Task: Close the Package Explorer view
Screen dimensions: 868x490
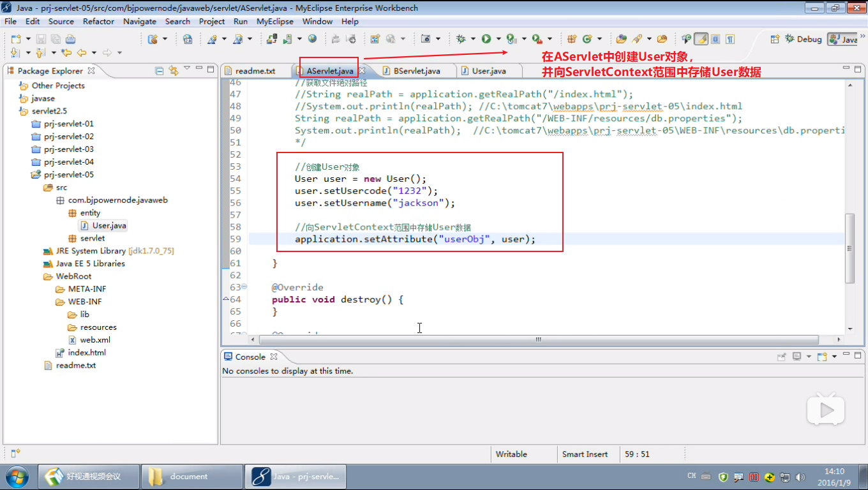Action: coord(91,71)
